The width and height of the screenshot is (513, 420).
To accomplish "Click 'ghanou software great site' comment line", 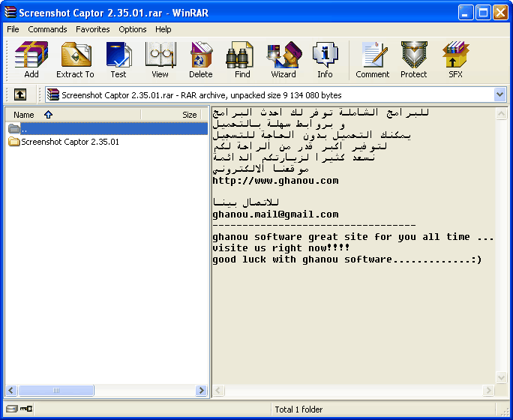I will [x=353, y=237].
